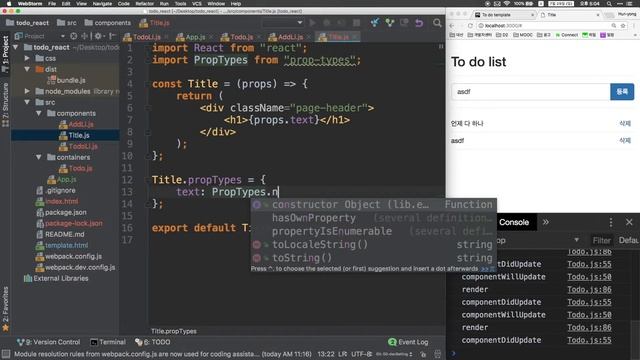The width and height of the screenshot is (640, 360).
Task: Show more DevTools tabs with the chevrons
Action: coord(546,222)
